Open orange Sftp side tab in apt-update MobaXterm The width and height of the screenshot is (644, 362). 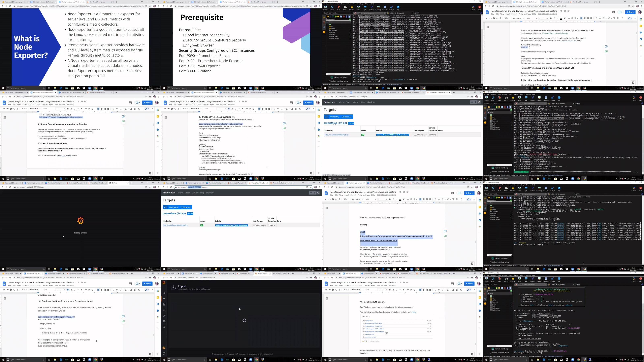pyautogui.click(x=324, y=32)
